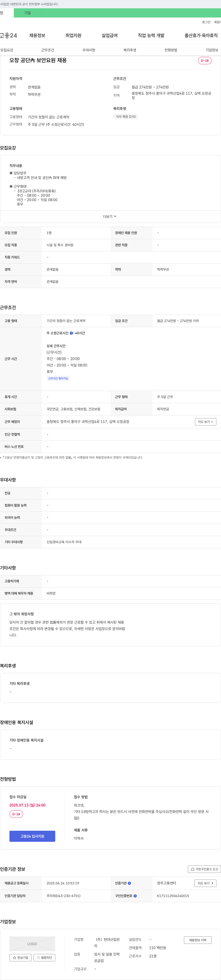Click the 구인인증번호 info icon
Viewport: 221px width, 980px height.
coord(135,896)
